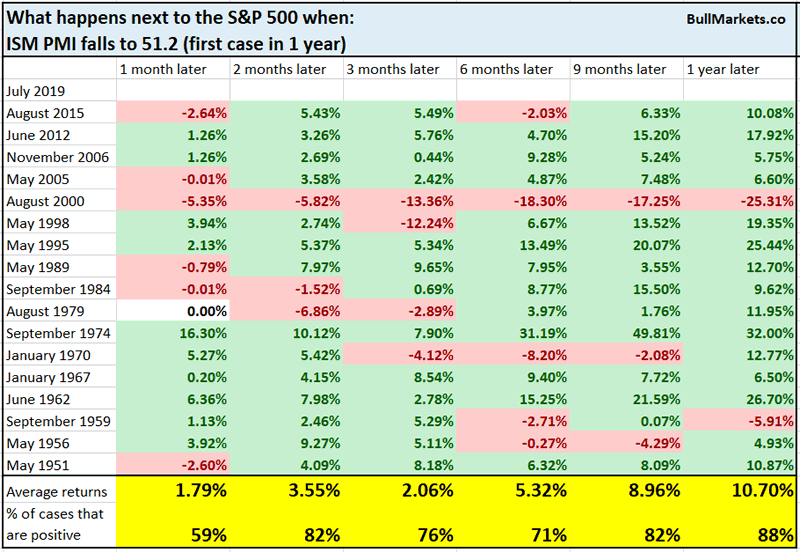Select the "1 year later" column header
The width and height of the screenshot is (800, 552).
[723, 69]
